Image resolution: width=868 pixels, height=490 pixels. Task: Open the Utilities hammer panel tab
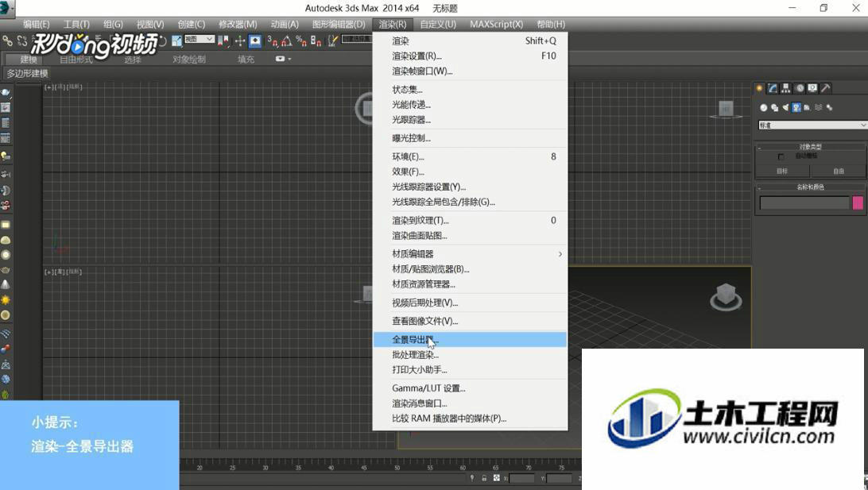[826, 88]
